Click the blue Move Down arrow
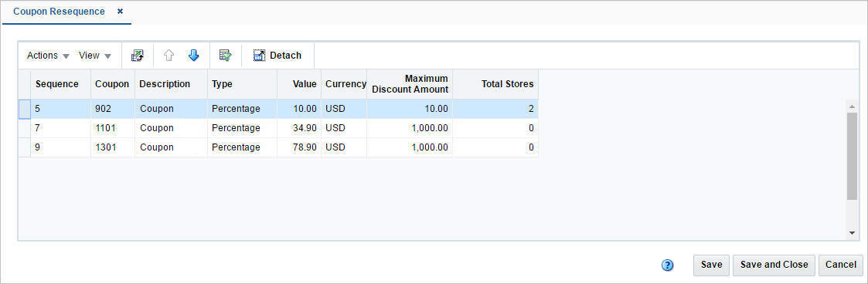Image resolution: width=868 pixels, height=284 pixels. coord(193,56)
